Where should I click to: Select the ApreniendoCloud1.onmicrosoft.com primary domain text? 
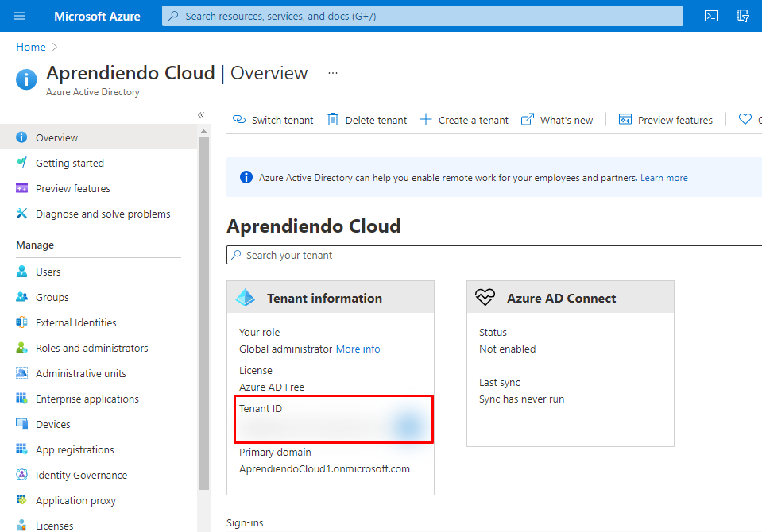pos(324,468)
